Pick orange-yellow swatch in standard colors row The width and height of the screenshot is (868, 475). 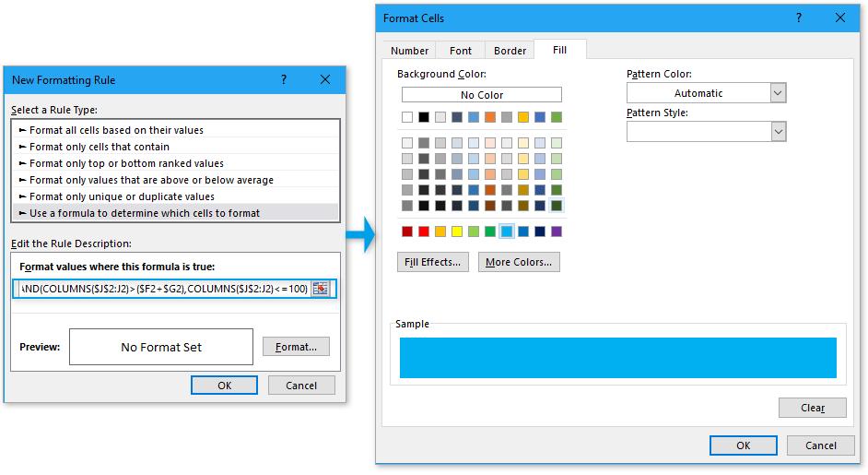440,232
